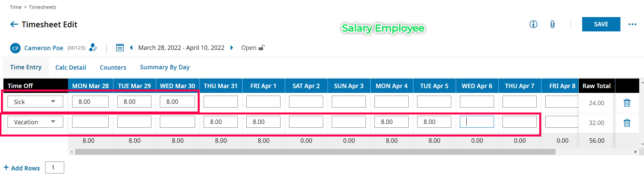This screenshot has width=644, height=181.
Task: Click empty Vacation field for FRI Apr 8
Action: [562, 122]
